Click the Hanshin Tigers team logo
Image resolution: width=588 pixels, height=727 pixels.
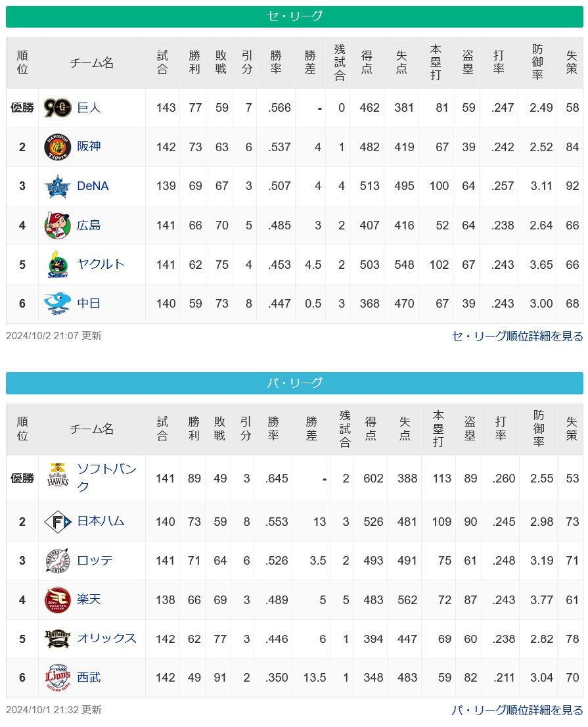click(57, 147)
